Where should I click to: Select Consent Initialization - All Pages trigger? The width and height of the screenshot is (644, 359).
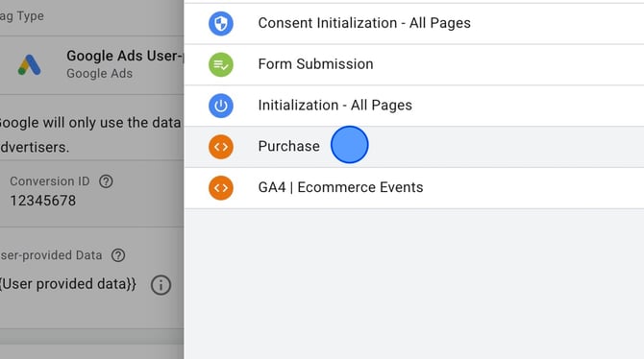[x=414, y=23]
